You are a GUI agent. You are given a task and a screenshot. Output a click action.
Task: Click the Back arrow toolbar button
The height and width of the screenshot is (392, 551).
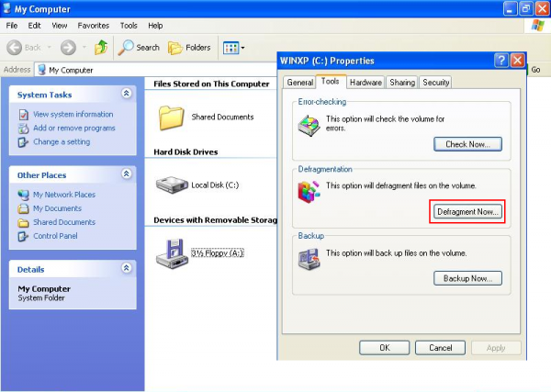[x=15, y=48]
